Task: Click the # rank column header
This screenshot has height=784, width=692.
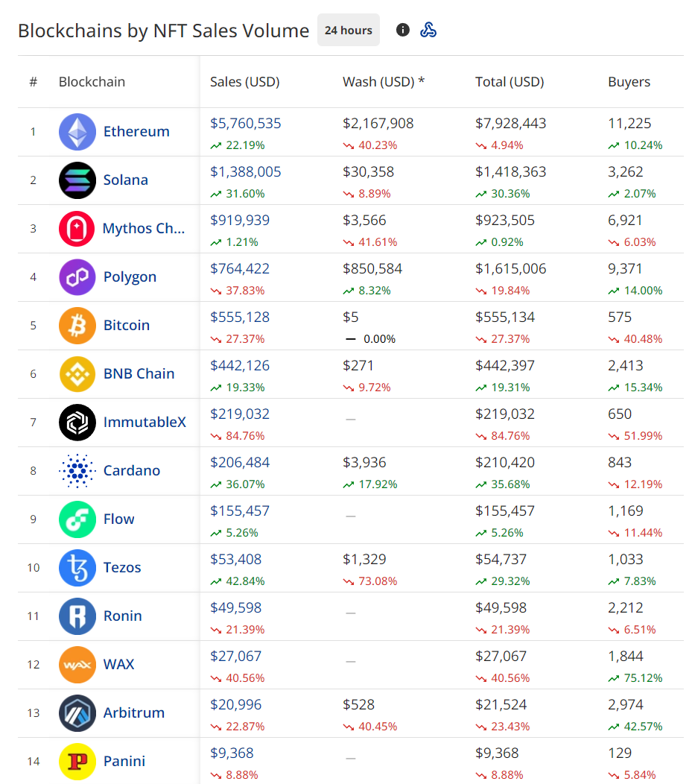Action: point(34,82)
